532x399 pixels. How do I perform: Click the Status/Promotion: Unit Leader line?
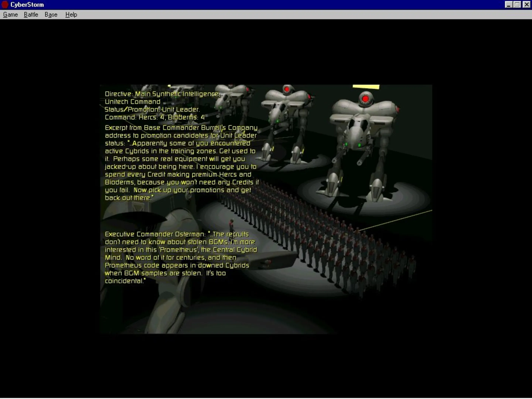tap(152, 110)
